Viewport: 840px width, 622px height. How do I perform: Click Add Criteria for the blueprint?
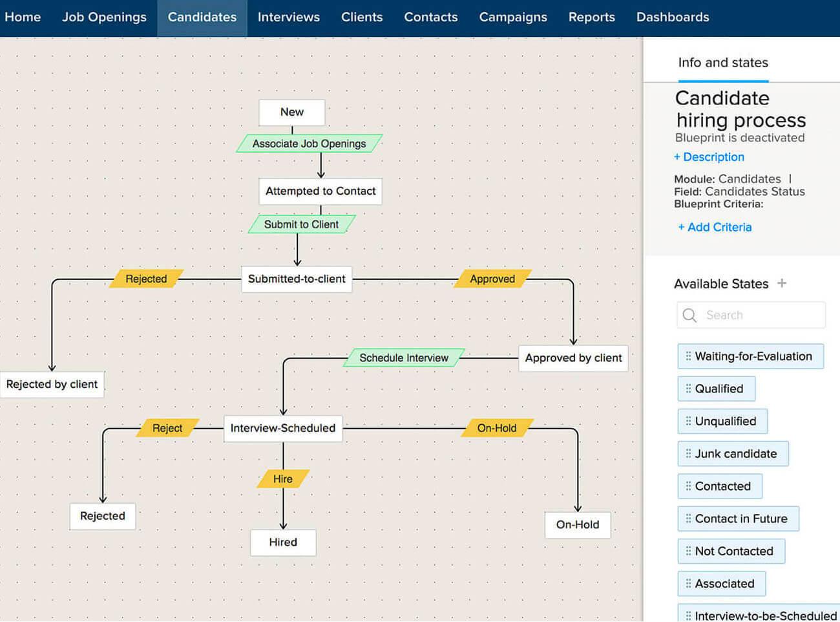[715, 227]
